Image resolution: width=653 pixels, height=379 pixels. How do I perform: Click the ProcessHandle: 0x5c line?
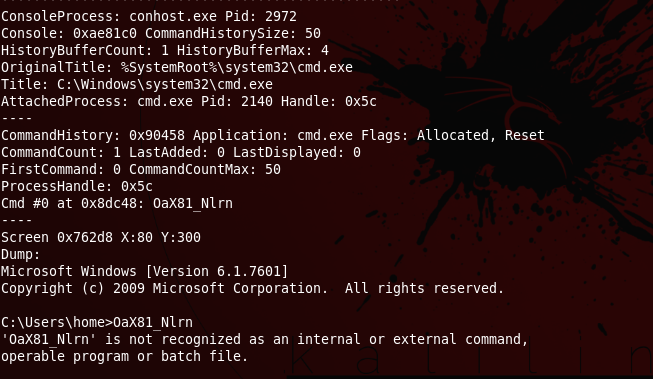[77, 187]
